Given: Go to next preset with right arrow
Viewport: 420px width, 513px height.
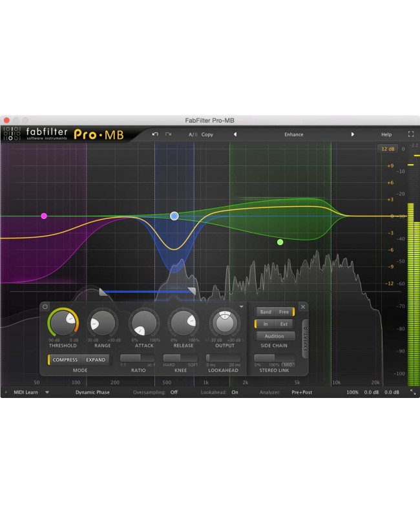Looking at the screenshot, I should [x=353, y=134].
